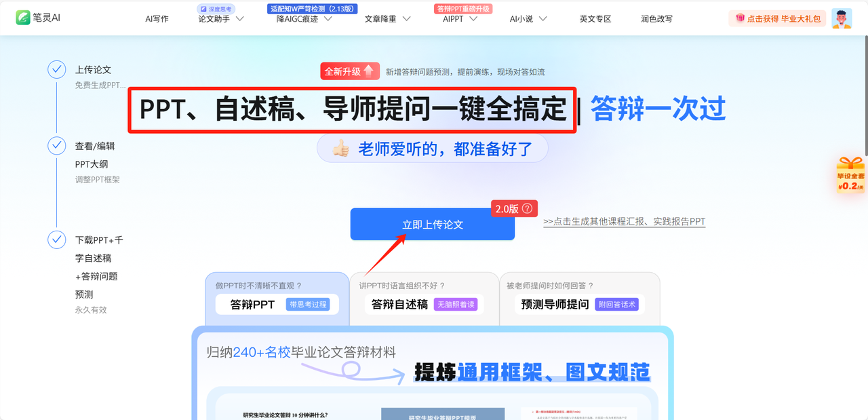Open the 降AIGC痕迹 menu item
The height and width of the screenshot is (420, 868).
coord(297,19)
